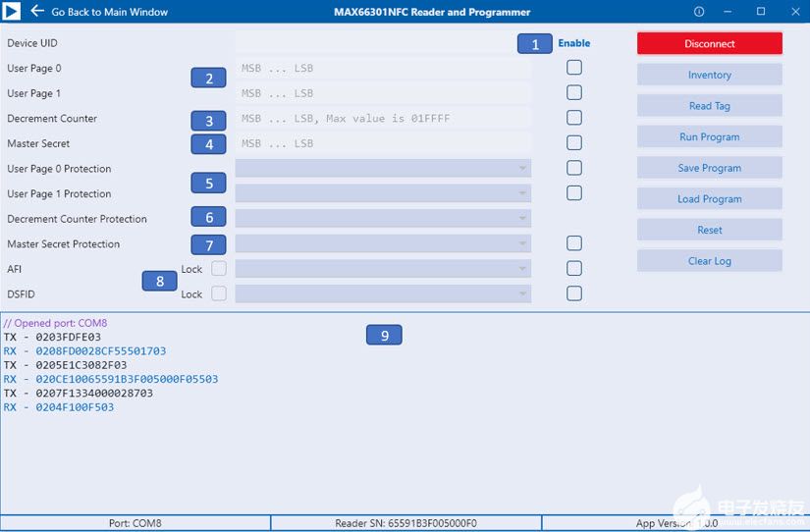Focus the User Page 0 input field
This screenshot has height=532, width=810.
click(x=383, y=68)
